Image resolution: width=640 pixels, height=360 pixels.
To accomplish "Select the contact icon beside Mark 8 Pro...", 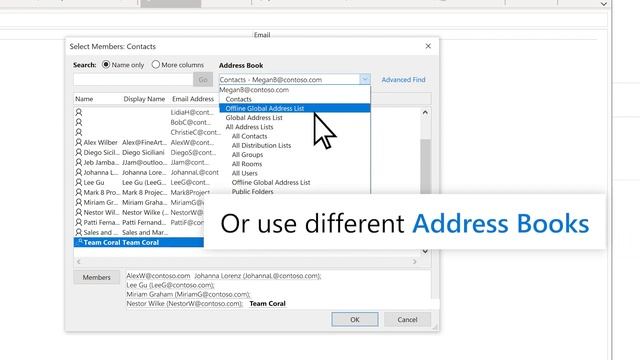I will 79,192.
